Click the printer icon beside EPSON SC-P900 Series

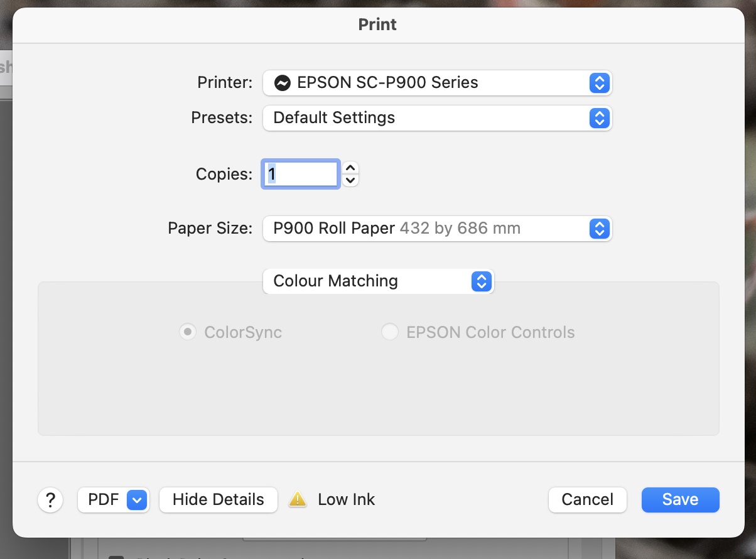(284, 82)
